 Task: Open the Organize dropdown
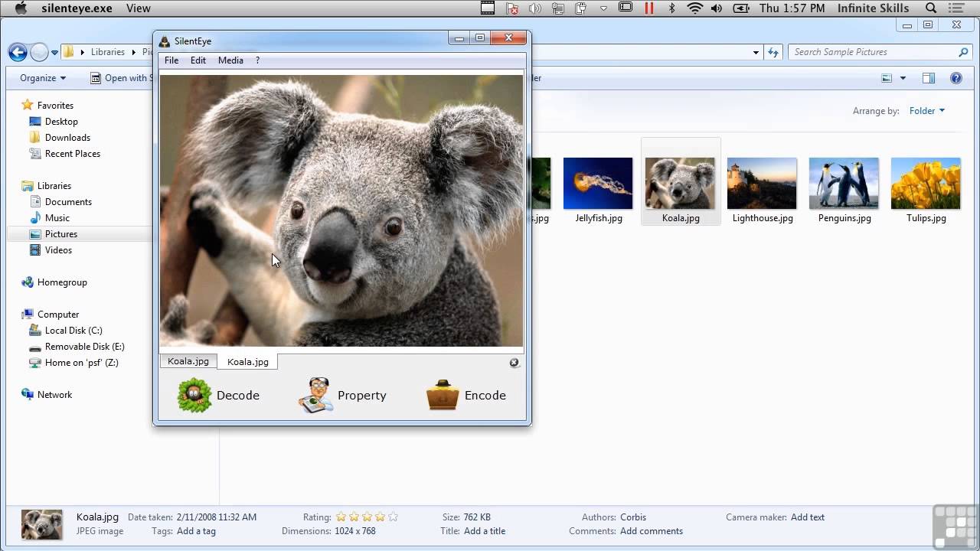[x=43, y=78]
